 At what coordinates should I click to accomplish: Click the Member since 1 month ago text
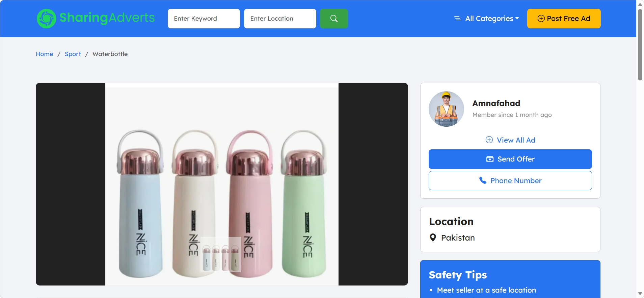click(x=512, y=115)
